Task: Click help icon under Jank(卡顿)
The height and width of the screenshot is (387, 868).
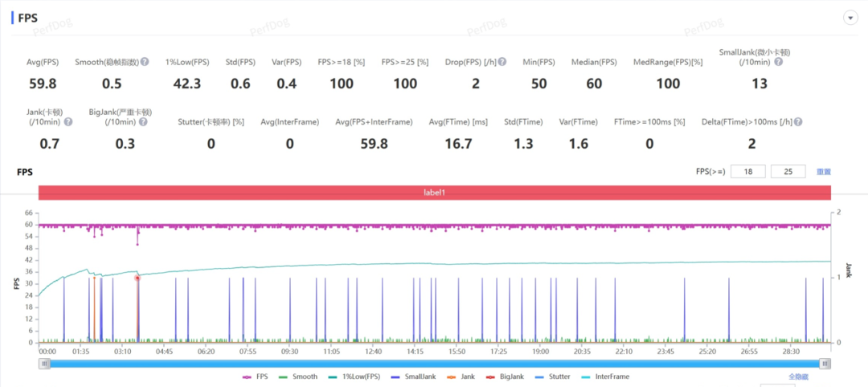Action: click(68, 122)
